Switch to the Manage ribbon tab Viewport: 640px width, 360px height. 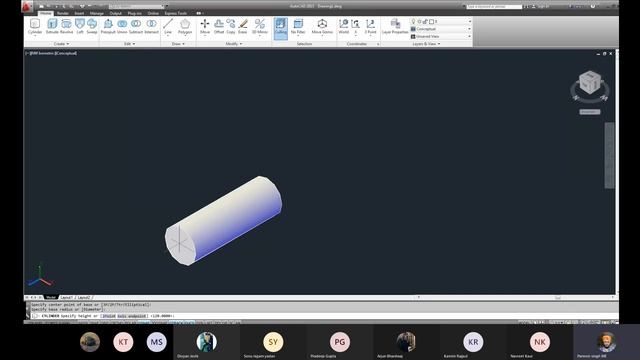97,13
